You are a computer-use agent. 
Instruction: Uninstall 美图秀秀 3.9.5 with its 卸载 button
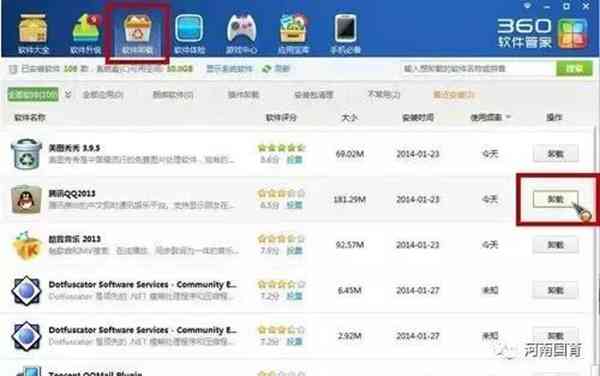(555, 154)
